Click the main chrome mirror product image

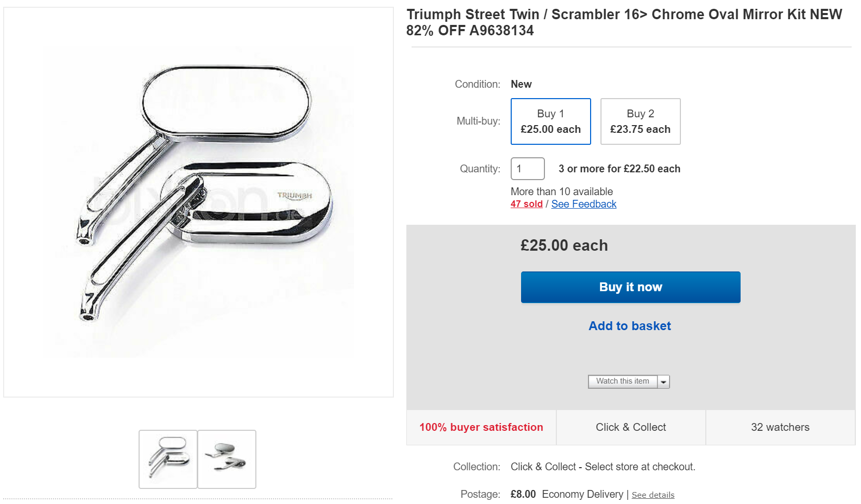pyautogui.click(x=198, y=202)
